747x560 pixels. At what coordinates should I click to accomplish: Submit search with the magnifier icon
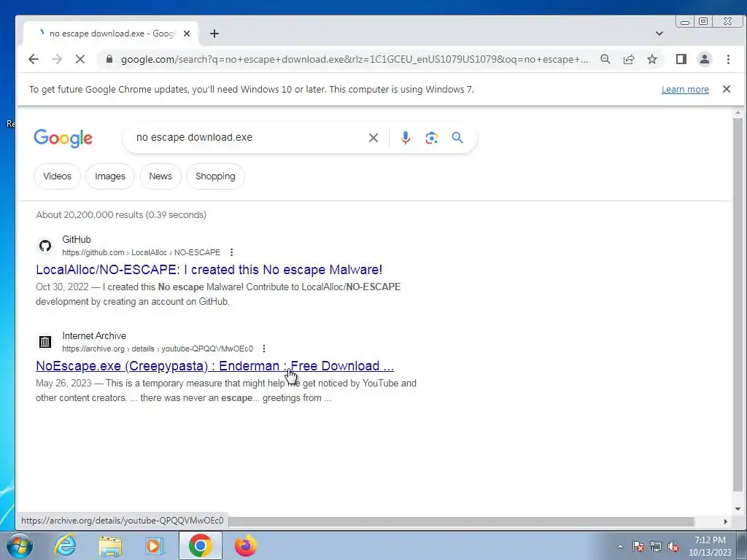point(457,138)
